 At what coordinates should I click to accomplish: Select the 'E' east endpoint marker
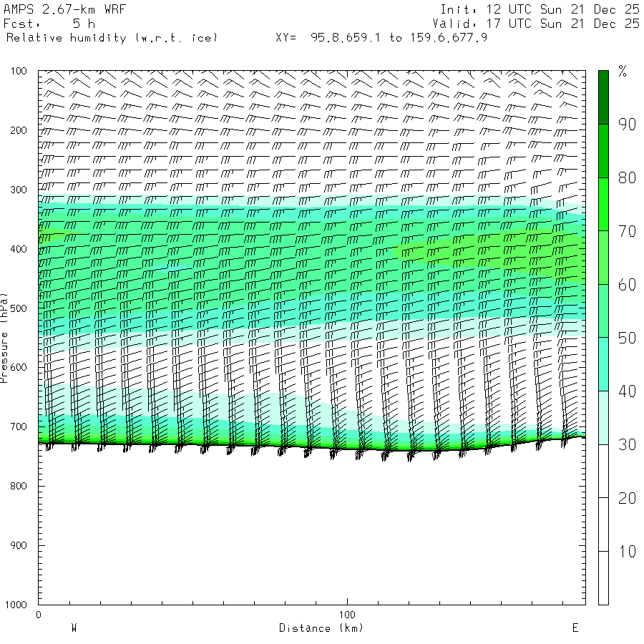(575, 628)
